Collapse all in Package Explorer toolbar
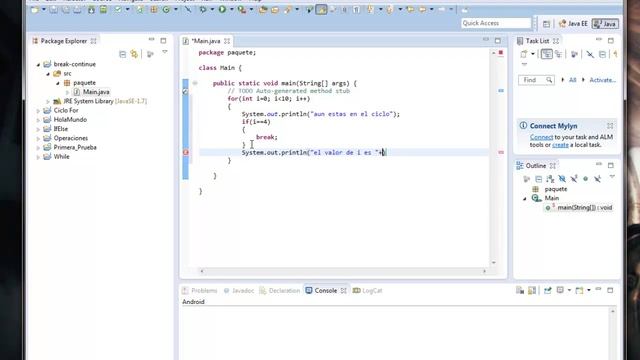This screenshot has width=640, height=360. tap(122, 54)
